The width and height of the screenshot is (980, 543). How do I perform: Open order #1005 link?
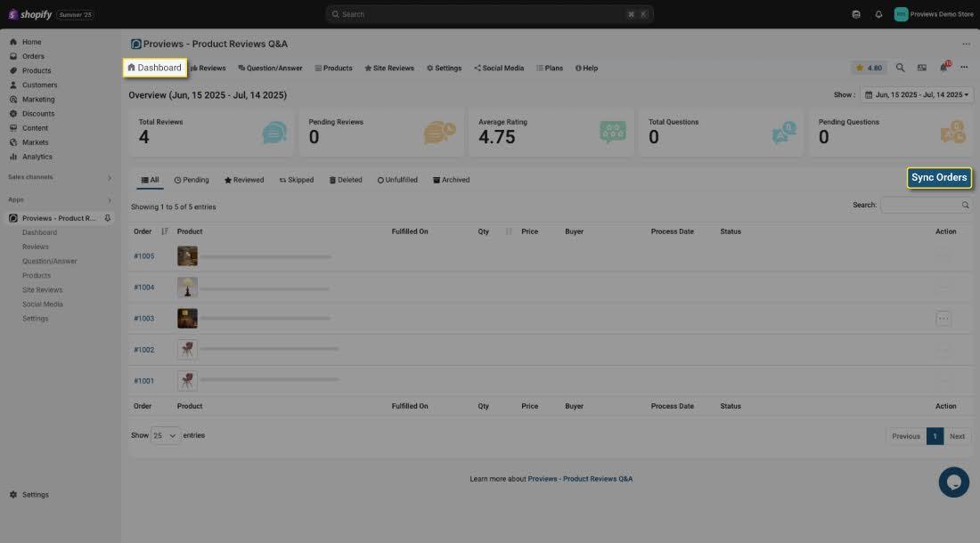pyautogui.click(x=144, y=256)
